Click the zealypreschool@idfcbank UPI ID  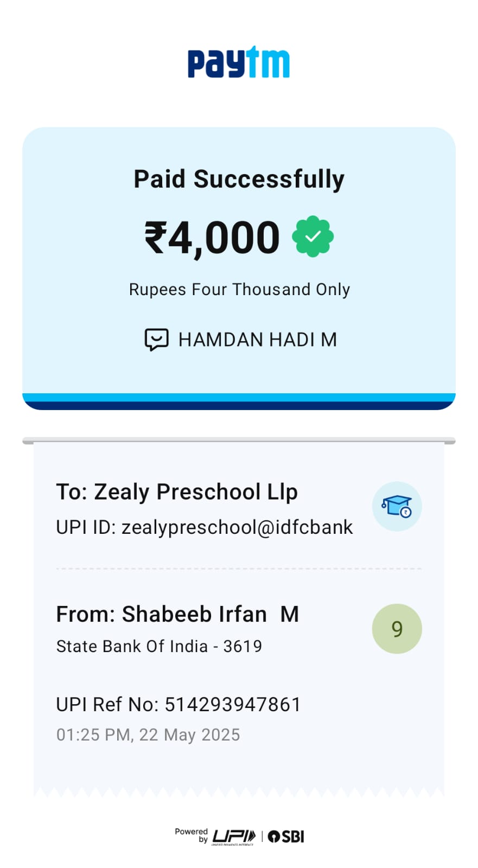[205, 527]
